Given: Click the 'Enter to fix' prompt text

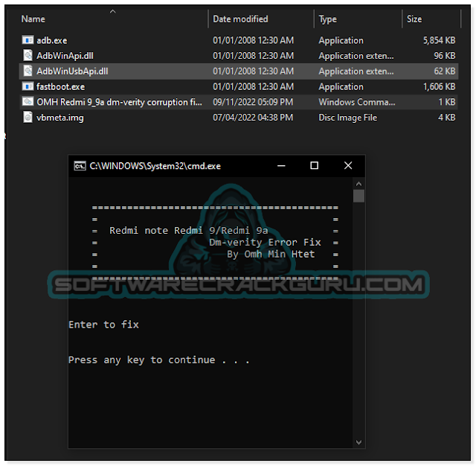Looking at the screenshot, I should [103, 325].
